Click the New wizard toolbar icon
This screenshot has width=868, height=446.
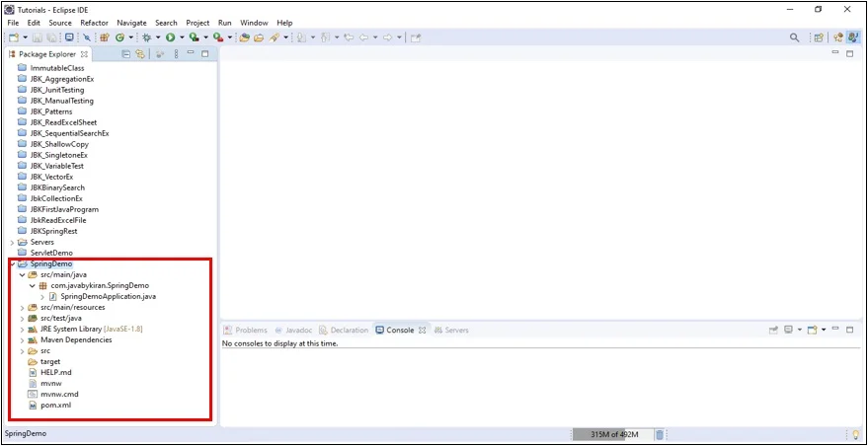(x=15, y=37)
